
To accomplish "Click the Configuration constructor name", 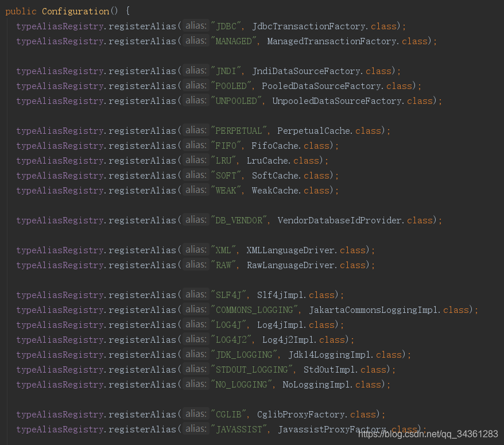I will pyautogui.click(x=76, y=11).
